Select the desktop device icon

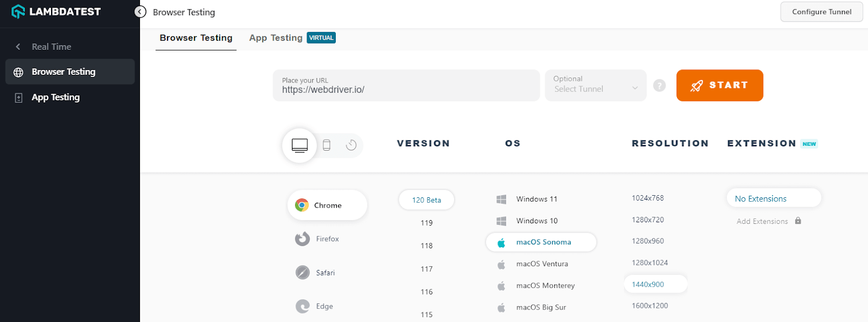tap(299, 145)
